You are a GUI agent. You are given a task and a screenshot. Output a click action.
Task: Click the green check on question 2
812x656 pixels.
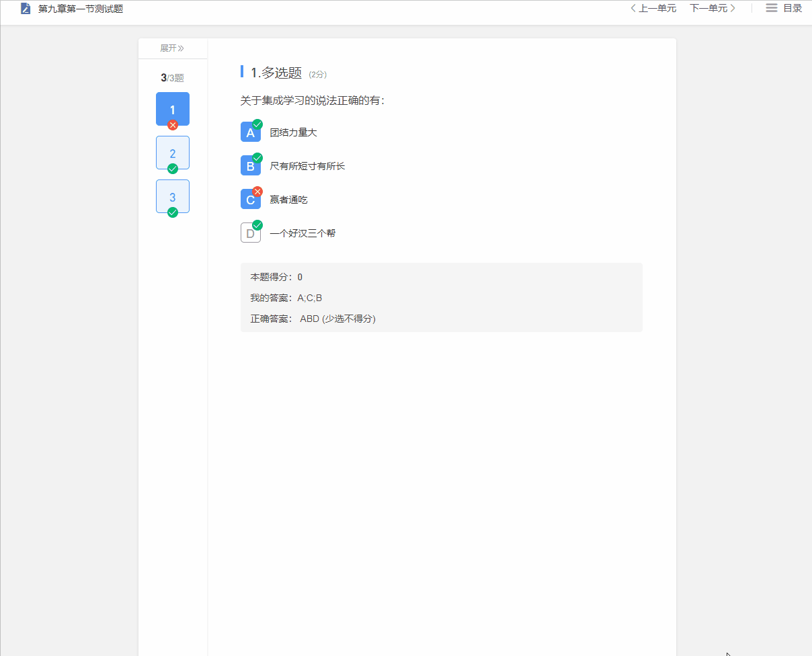[x=173, y=169]
